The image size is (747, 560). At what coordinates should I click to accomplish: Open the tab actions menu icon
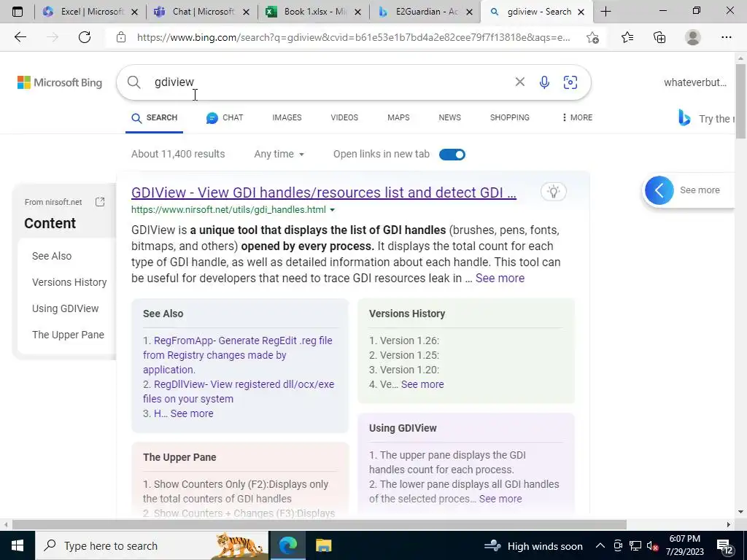[x=18, y=12]
